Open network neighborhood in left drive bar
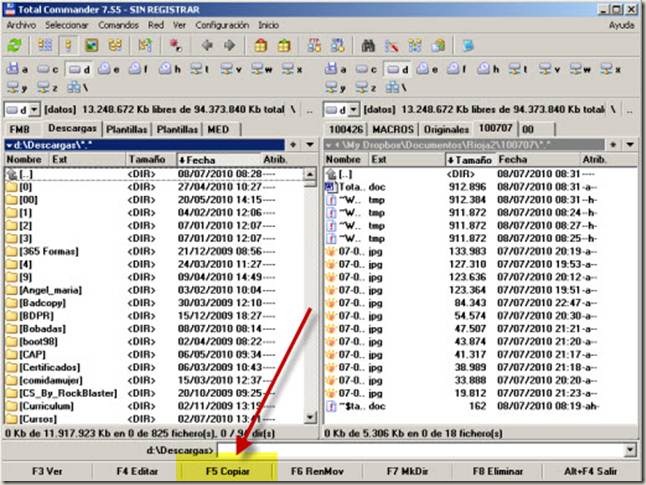This screenshot has width=646, height=485. (x=77, y=87)
